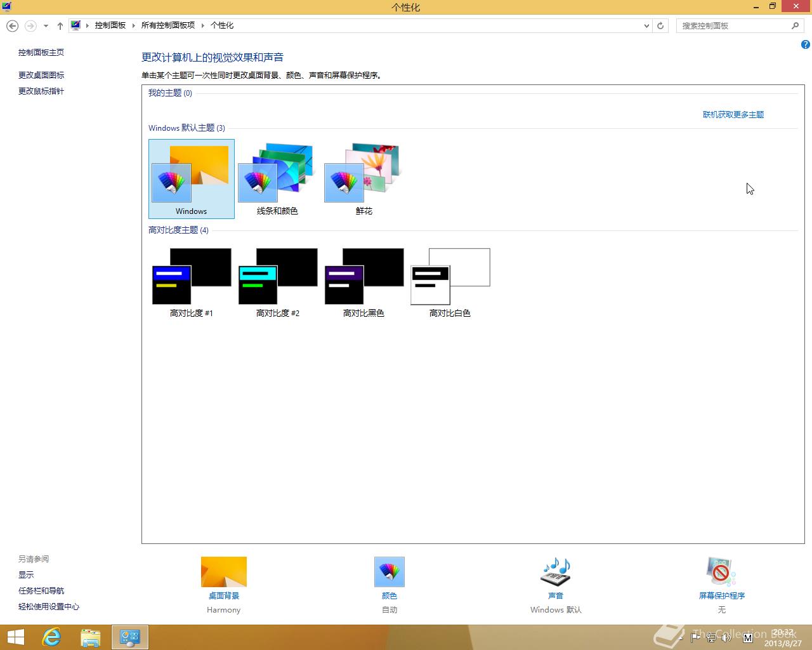Viewport: 812px width, 650px height.
Task: Select the 鲜花 theme
Action: click(363, 179)
